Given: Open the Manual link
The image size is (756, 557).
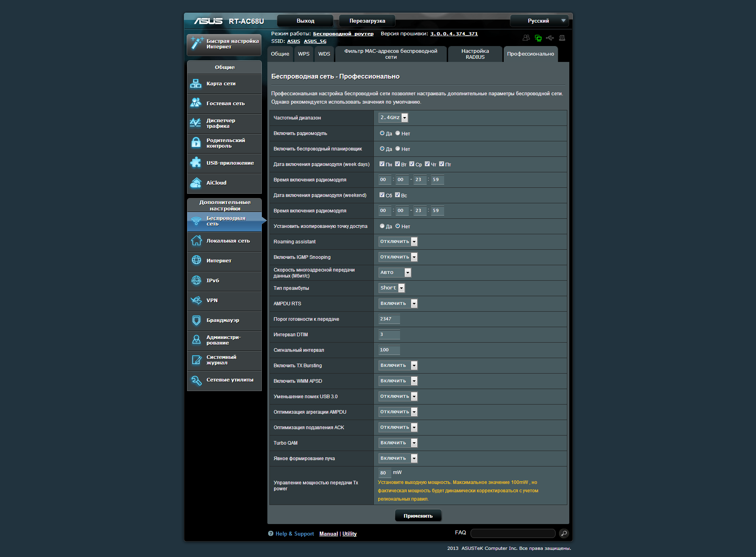Looking at the screenshot, I should (329, 534).
